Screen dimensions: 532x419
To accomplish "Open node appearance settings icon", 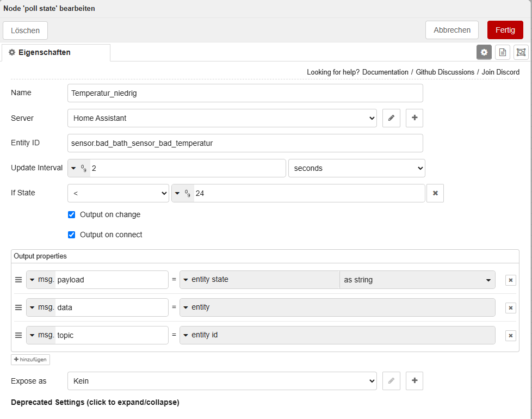I will [521, 52].
